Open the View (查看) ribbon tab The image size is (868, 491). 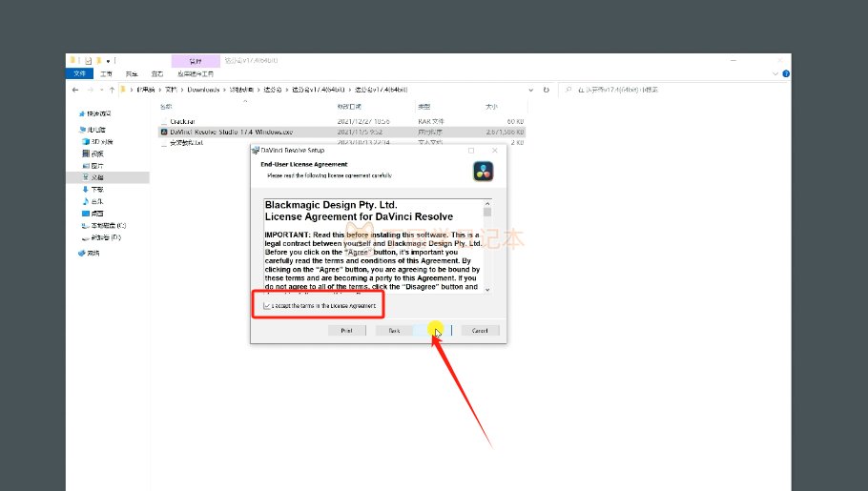pyautogui.click(x=157, y=73)
